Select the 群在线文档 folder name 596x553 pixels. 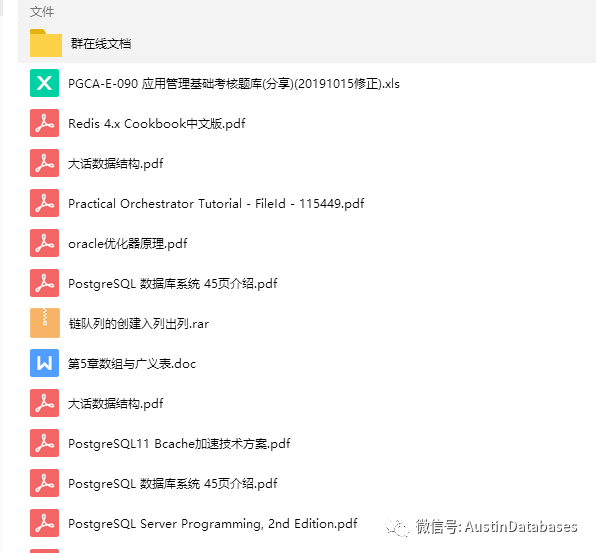tap(101, 44)
